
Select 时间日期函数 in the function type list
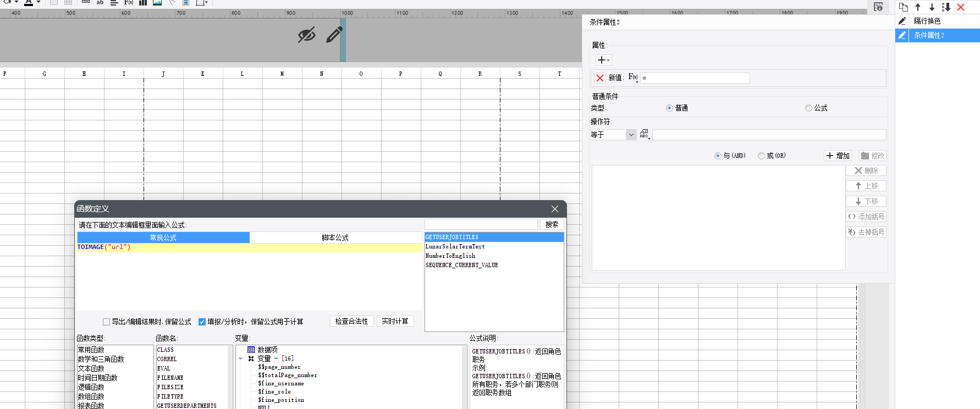(x=115, y=378)
